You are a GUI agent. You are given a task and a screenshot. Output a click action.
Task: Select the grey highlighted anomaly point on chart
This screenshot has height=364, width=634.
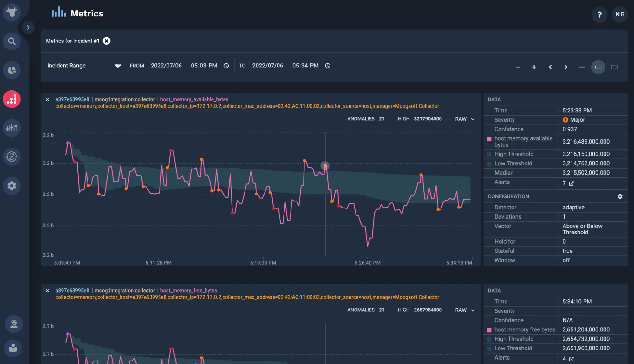[325, 166]
